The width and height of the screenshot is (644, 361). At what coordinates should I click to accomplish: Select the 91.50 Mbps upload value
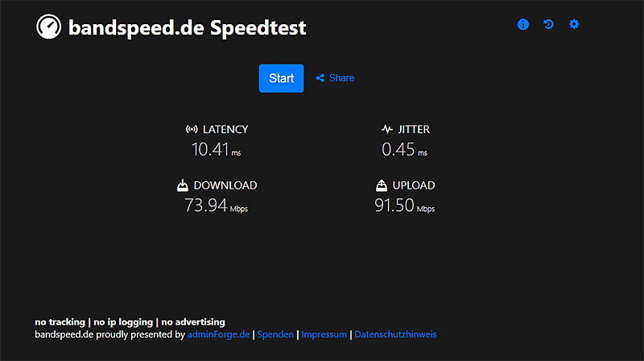point(405,205)
